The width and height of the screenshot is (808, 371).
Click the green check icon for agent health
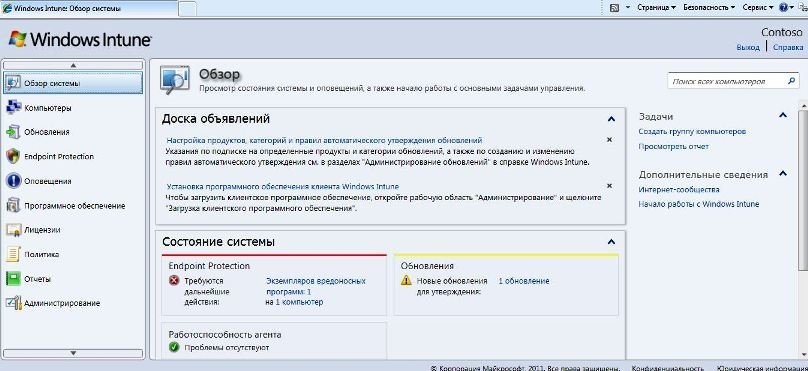pyautogui.click(x=174, y=347)
